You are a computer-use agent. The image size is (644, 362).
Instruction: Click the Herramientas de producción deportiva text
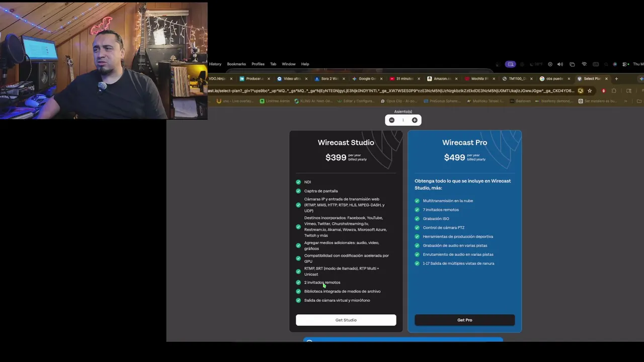click(x=458, y=237)
